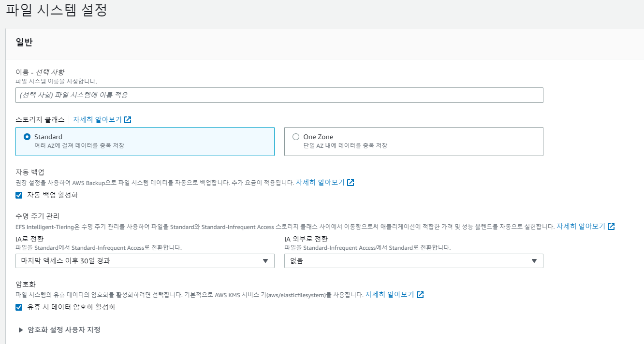Click the file system name input field
Screen dimensions: 644x344
click(x=279, y=95)
